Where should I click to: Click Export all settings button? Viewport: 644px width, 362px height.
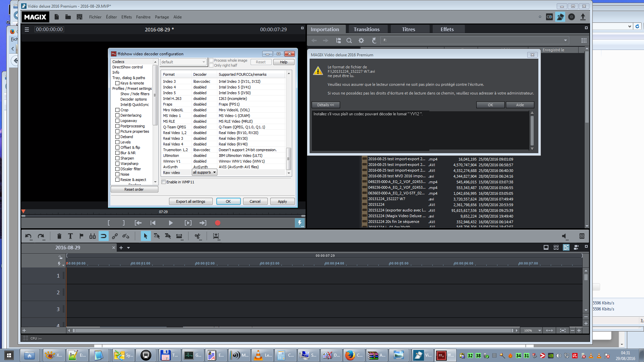pyautogui.click(x=191, y=201)
